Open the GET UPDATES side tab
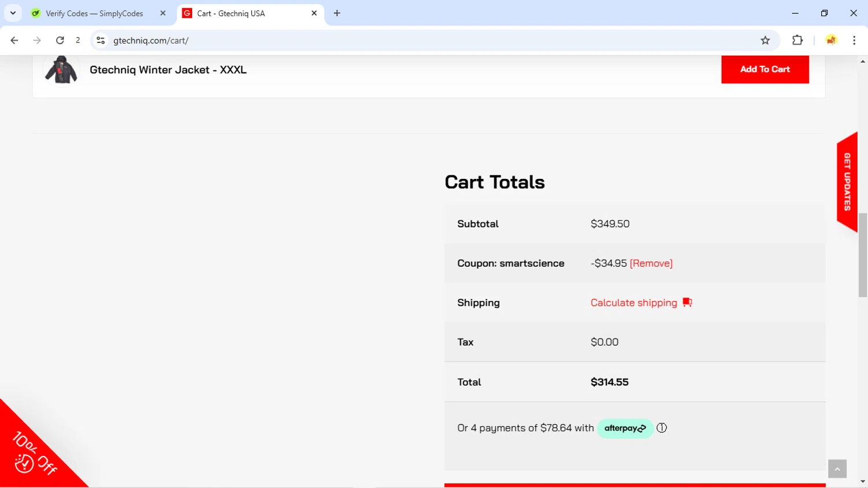The height and width of the screenshot is (488, 868). point(847,182)
